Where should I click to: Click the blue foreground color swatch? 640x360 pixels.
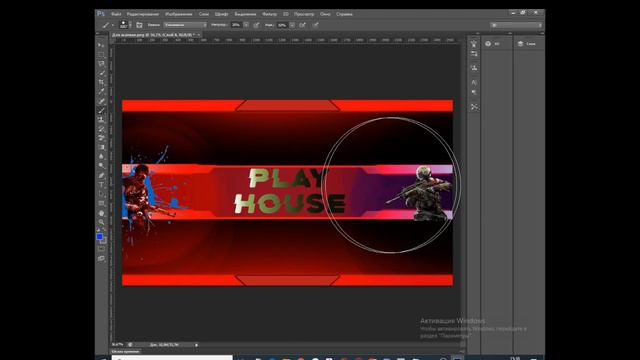pyautogui.click(x=100, y=236)
